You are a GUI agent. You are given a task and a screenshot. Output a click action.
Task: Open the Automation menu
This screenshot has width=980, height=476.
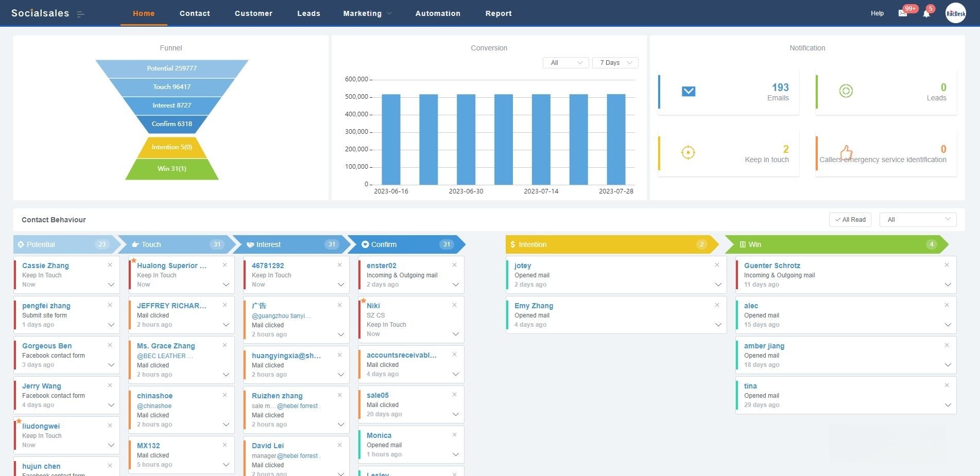tap(438, 13)
